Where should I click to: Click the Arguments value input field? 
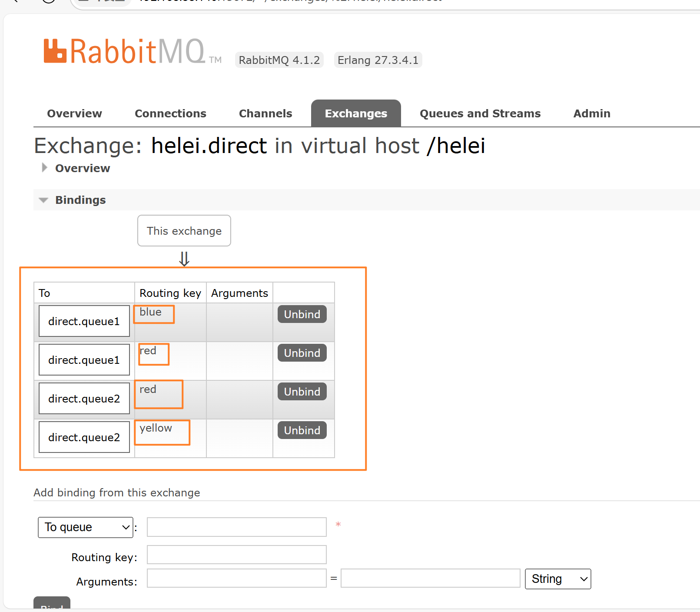tap(431, 578)
